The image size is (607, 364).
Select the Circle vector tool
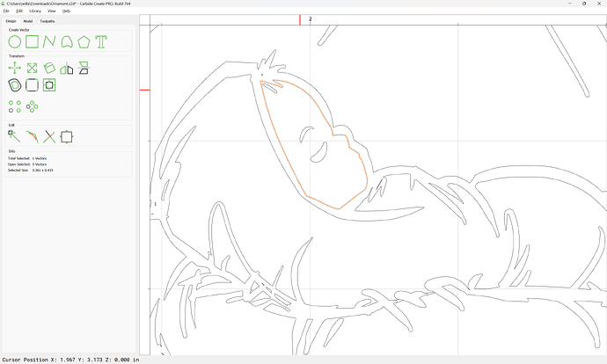tap(15, 42)
